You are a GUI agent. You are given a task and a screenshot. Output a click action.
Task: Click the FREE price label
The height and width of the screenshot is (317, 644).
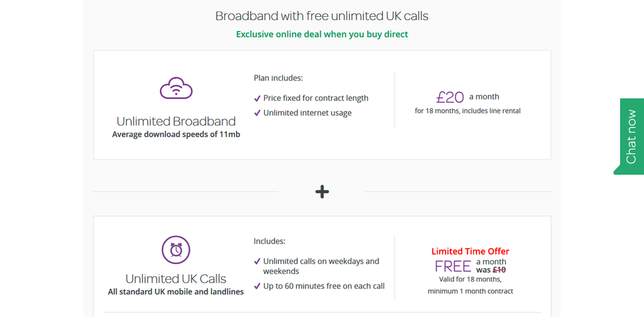point(453,266)
